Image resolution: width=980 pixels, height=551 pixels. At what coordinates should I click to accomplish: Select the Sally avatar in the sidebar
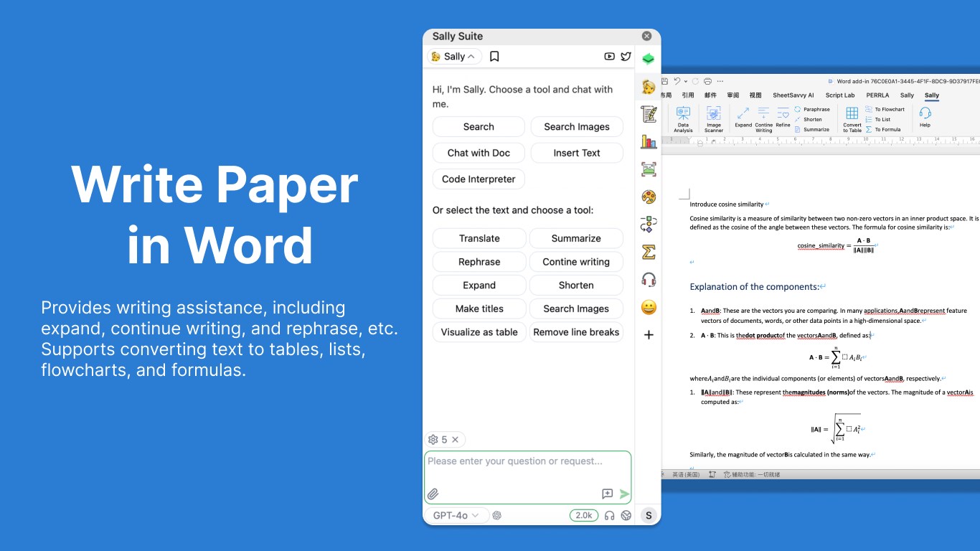click(649, 87)
